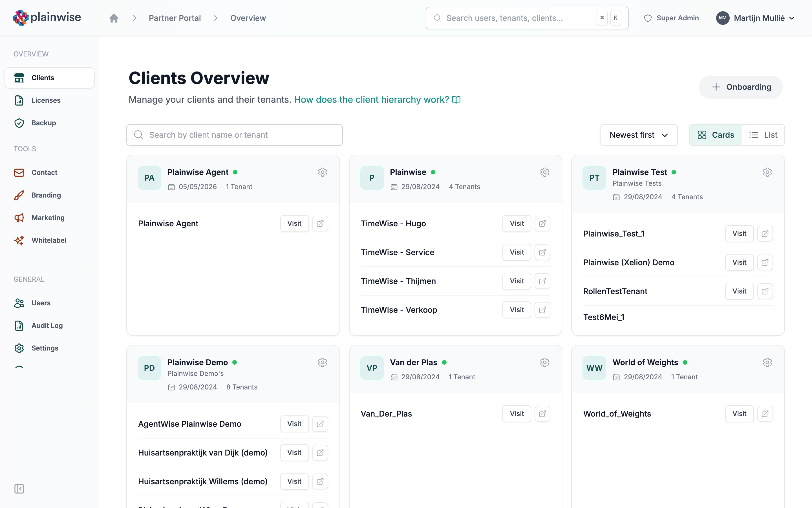The image size is (812, 508).
Task: Open Van_Der_Plas external link icon
Action: (x=542, y=413)
